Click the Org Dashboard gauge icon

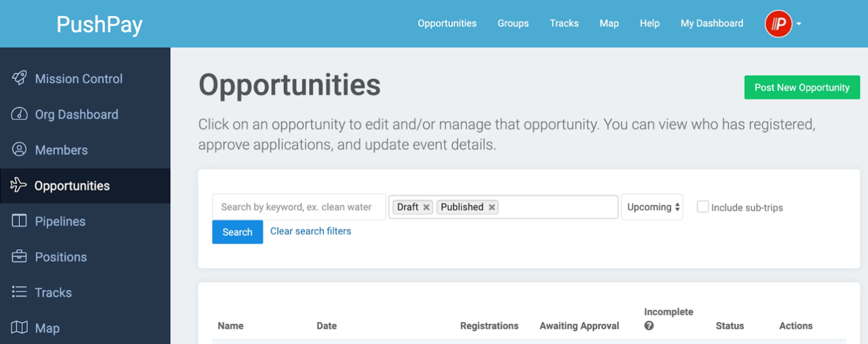(19, 114)
